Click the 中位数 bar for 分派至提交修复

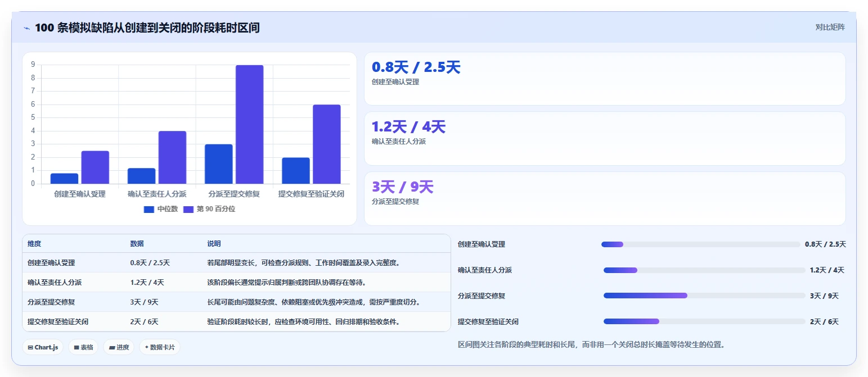[x=219, y=164]
